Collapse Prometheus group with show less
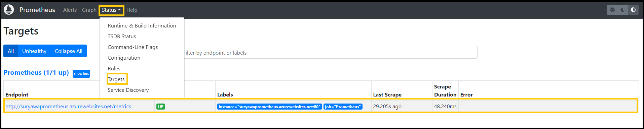The image size is (644, 129). [81, 73]
